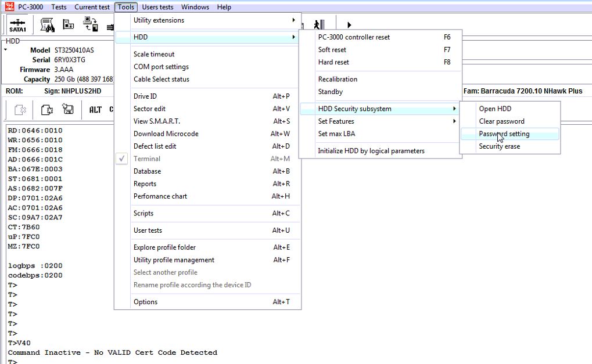592x364 pixels.
Task: Open Options from Tools menu
Action: [207, 302]
